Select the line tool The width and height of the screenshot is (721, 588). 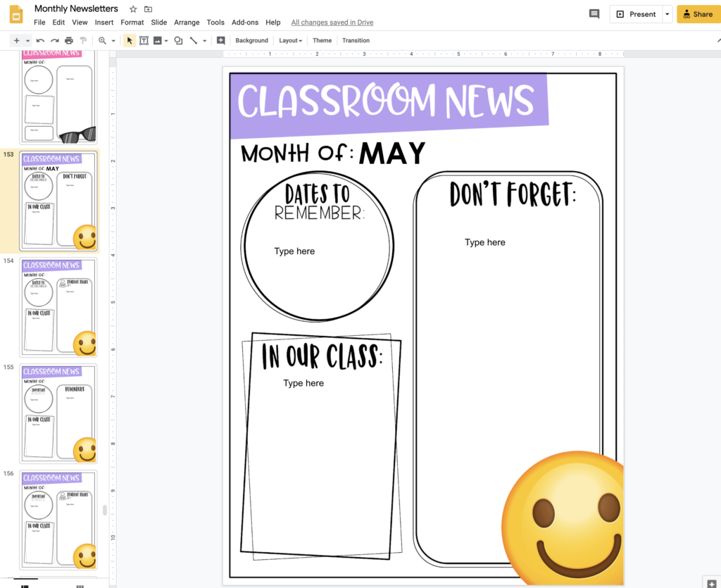click(194, 40)
